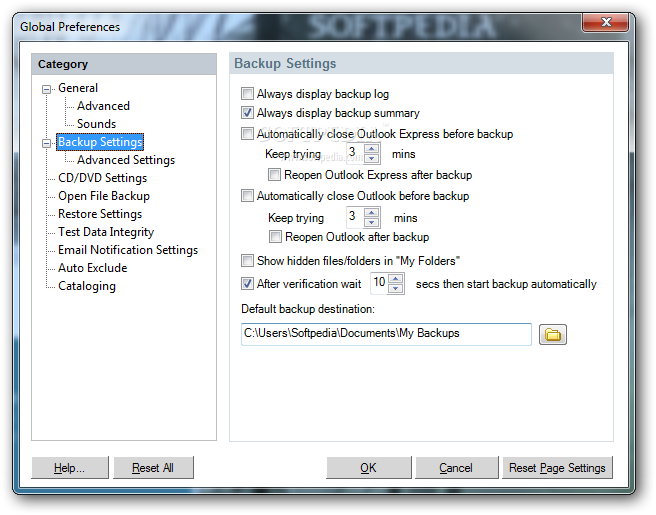Decrease verification wait seconds

pos(396,288)
